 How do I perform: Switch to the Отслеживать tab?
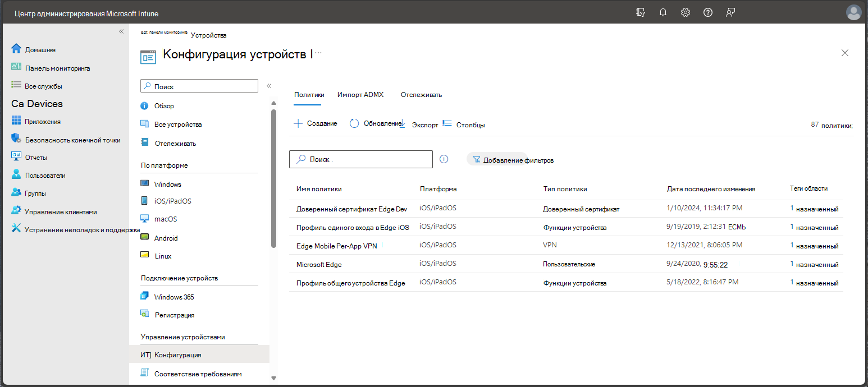pos(422,95)
